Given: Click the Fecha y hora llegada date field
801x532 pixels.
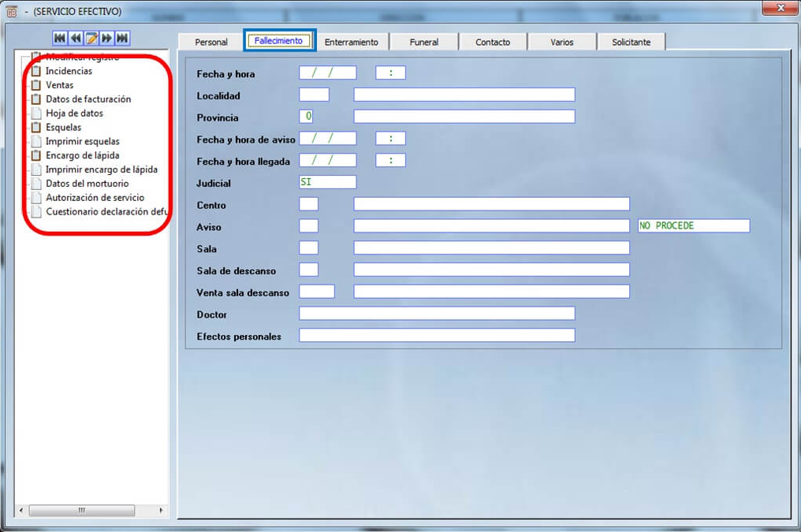Looking at the screenshot, I should point(327,160).
